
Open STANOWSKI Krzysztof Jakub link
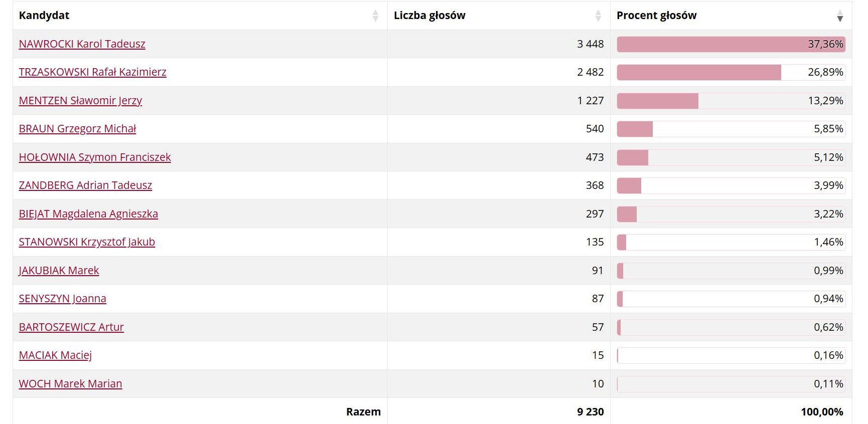point(87,242)
